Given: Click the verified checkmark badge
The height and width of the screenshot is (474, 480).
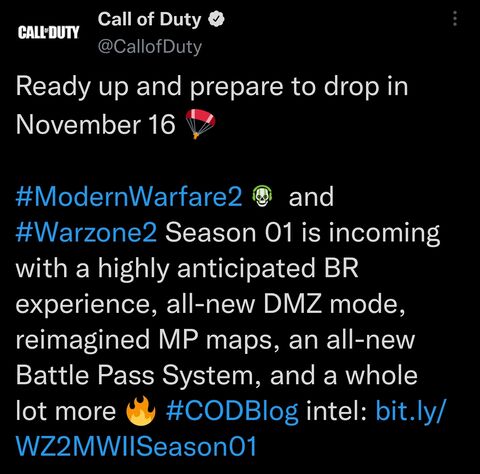Looking at the screenshot, I should click(x=216, y=19).
